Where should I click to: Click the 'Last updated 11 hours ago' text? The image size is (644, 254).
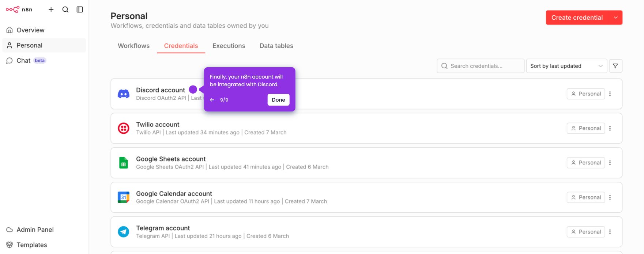pos(247,201)
